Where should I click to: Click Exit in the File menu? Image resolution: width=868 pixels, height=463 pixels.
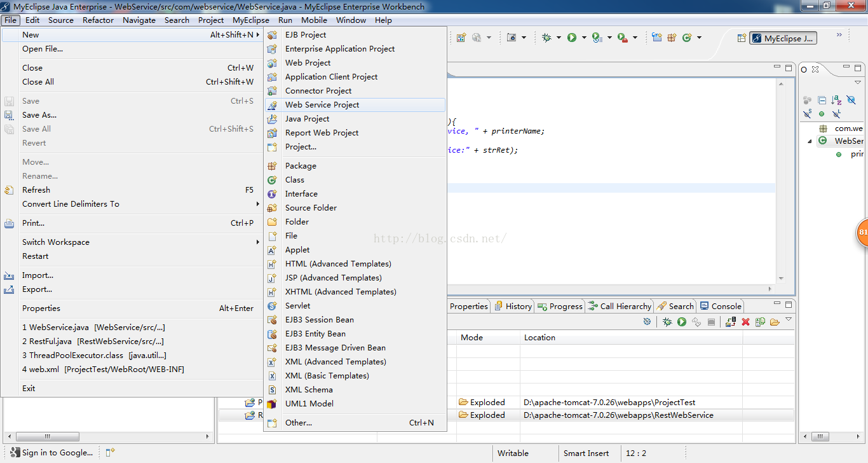(132, 389)
